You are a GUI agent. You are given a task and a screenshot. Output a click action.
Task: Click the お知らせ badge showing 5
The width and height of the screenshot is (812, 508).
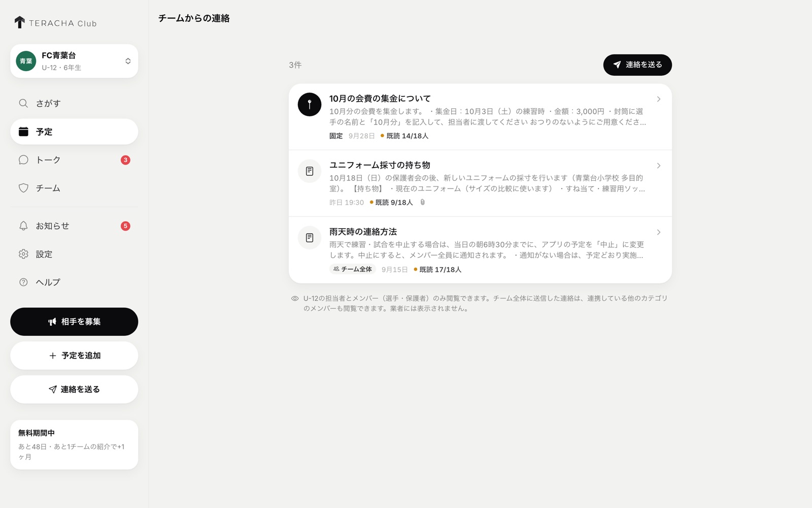pos(125,226)
